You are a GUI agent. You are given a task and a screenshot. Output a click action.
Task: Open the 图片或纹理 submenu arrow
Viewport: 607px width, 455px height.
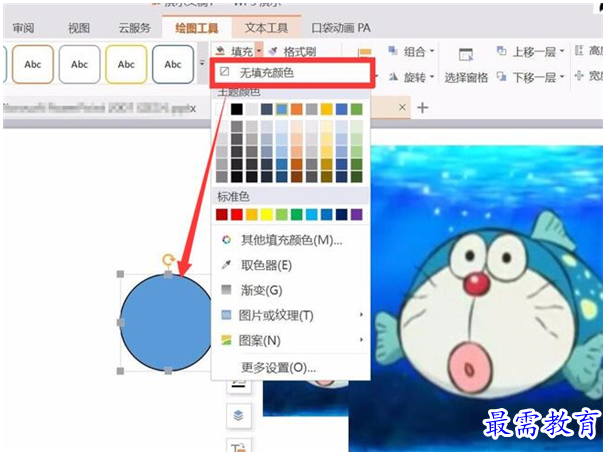(x=361, y=314)
